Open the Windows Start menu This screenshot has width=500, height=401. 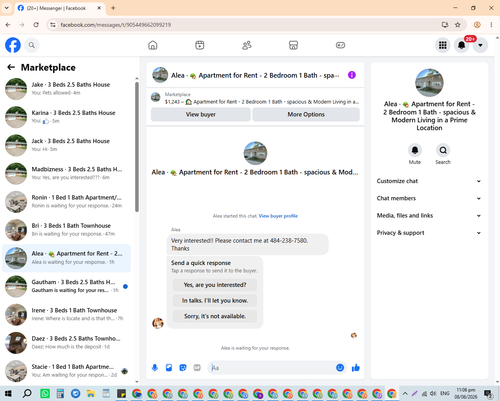pyautogui.click(x=8, y=394)
